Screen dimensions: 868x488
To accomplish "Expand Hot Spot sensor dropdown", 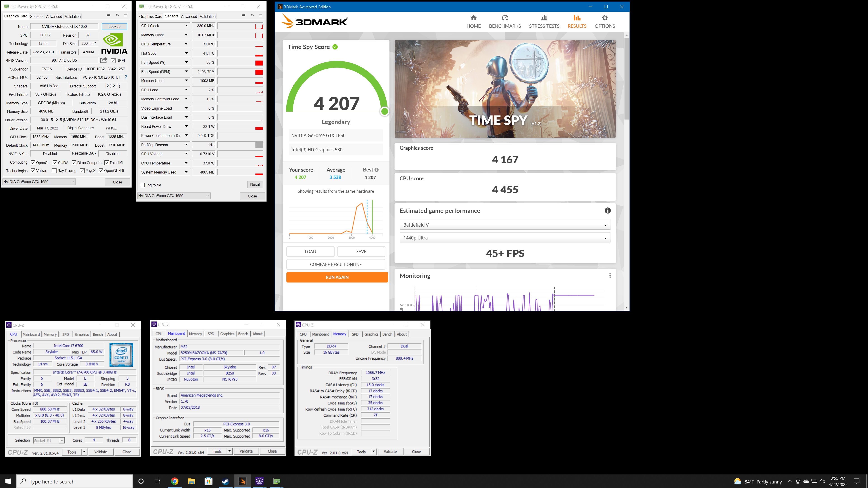I will (x=186, y=53).
